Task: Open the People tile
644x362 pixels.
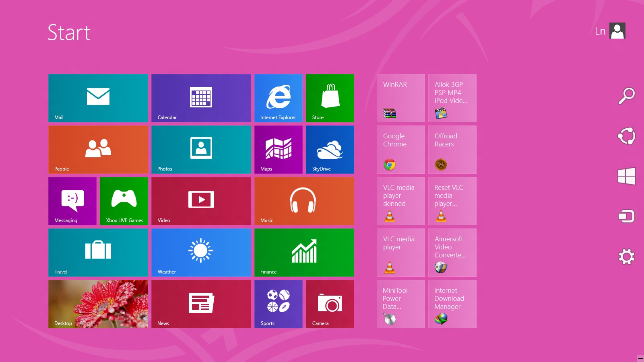Action: (x=98, y=150)
